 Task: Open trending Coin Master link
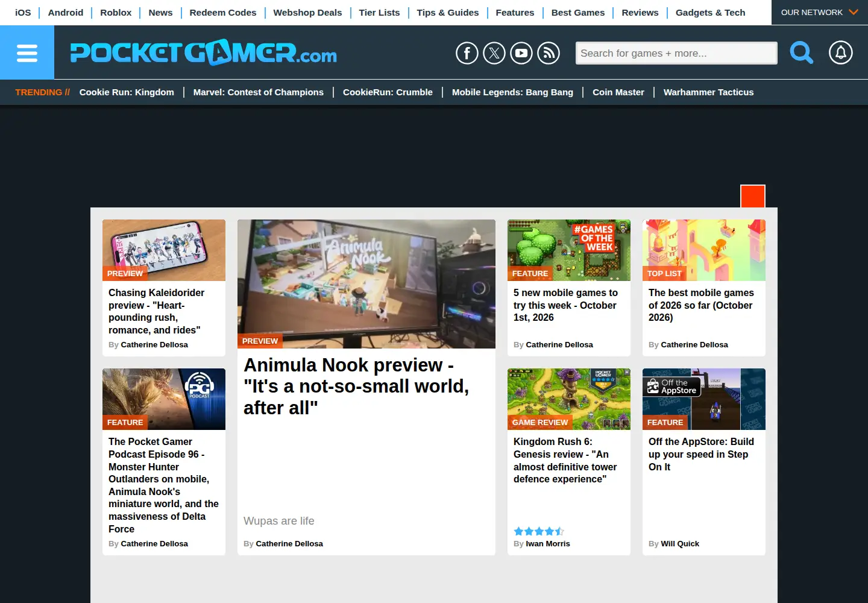618,92
